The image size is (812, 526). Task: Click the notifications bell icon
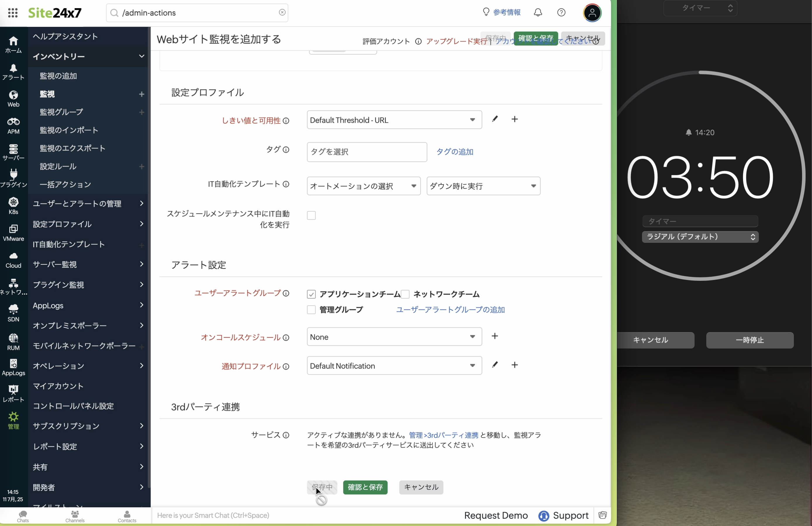click(x=538, y=13)
